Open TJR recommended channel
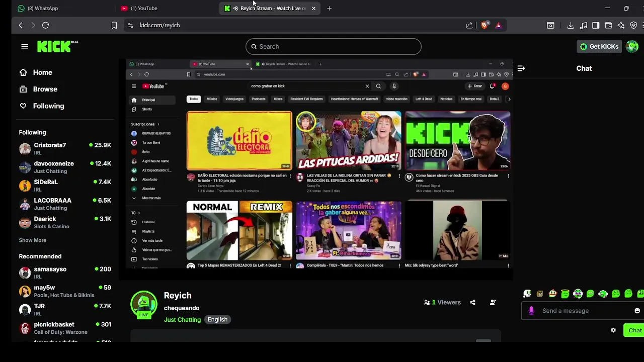644x362 pixels. point(65,310)
